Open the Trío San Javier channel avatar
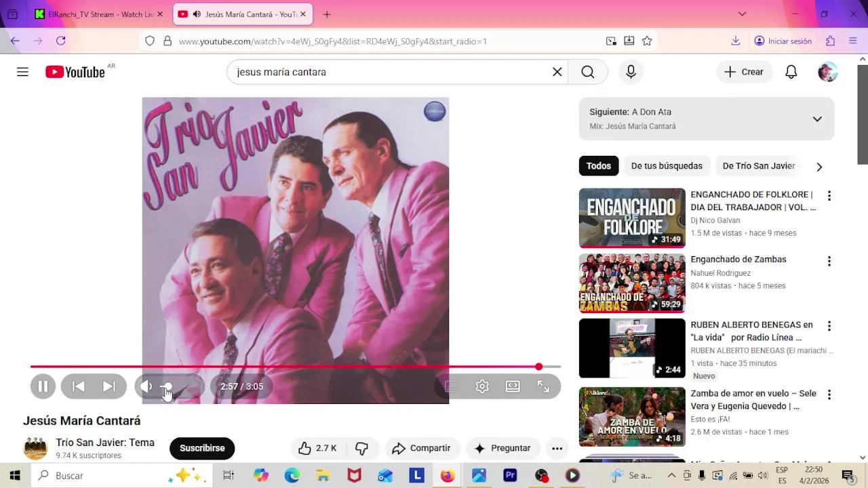 (x=35, y=448)
